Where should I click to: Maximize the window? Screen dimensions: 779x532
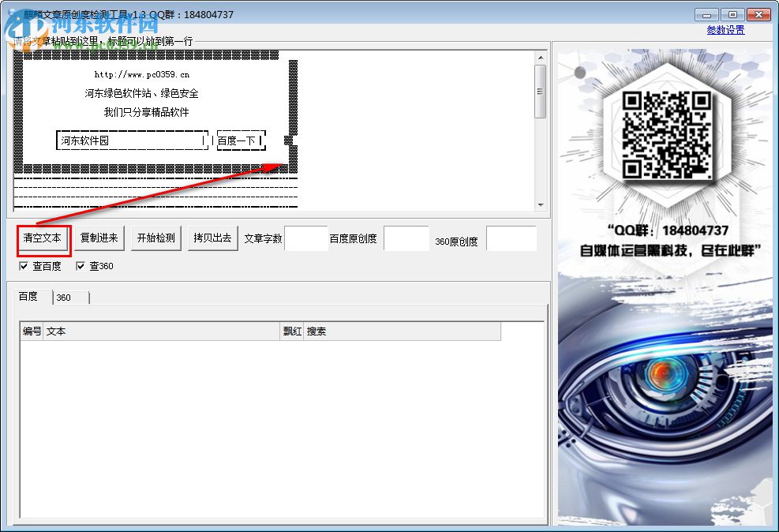732,15
